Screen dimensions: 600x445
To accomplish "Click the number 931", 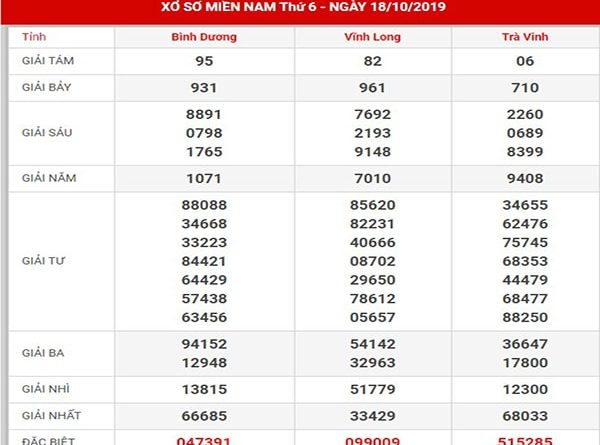I will click(204, 88).
